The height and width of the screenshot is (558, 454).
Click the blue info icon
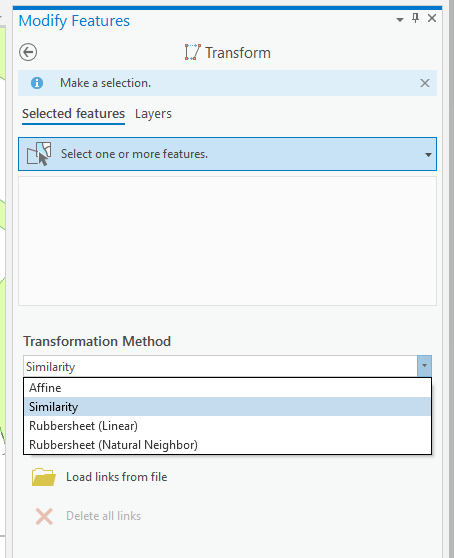click(x=37, y=83)
